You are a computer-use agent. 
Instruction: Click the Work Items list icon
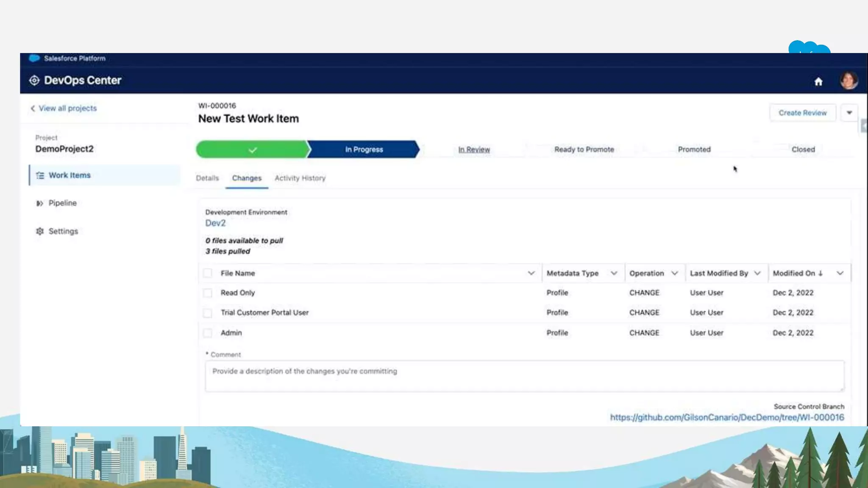40,175
